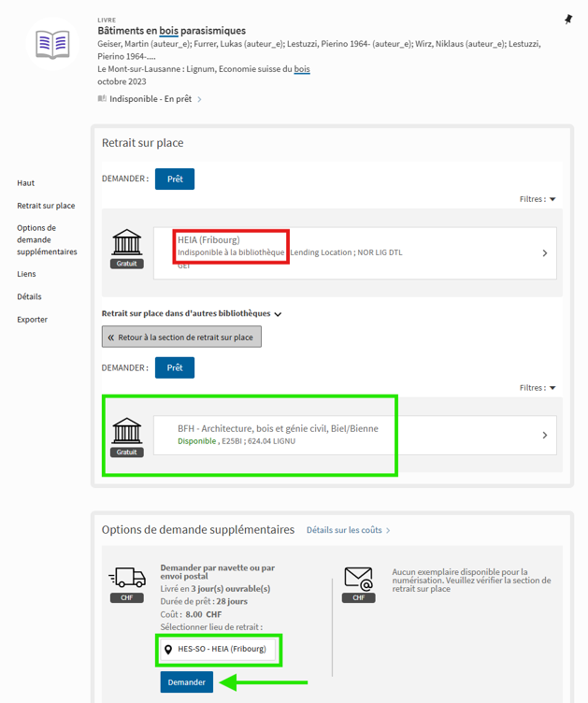Viewport: 588px width, 703px height.
Task: Select pickup location HES-SO - HEIA (Fribourg)
Action: [218, 649]
